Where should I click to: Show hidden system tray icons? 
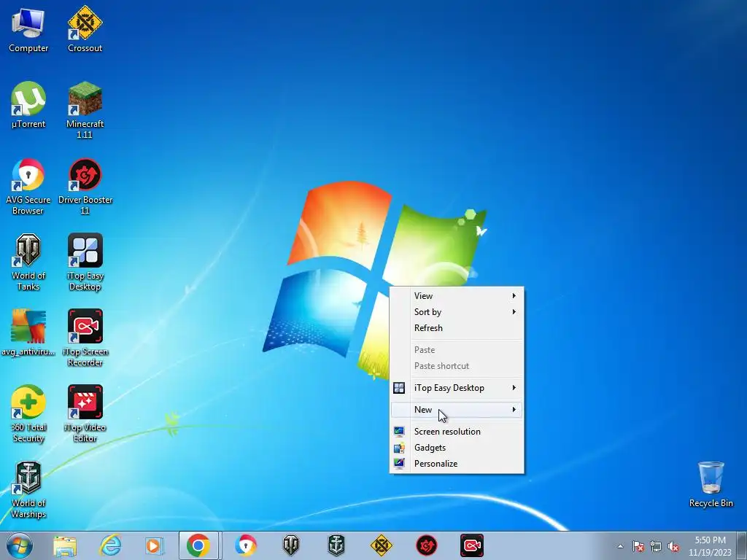point(620,546)
